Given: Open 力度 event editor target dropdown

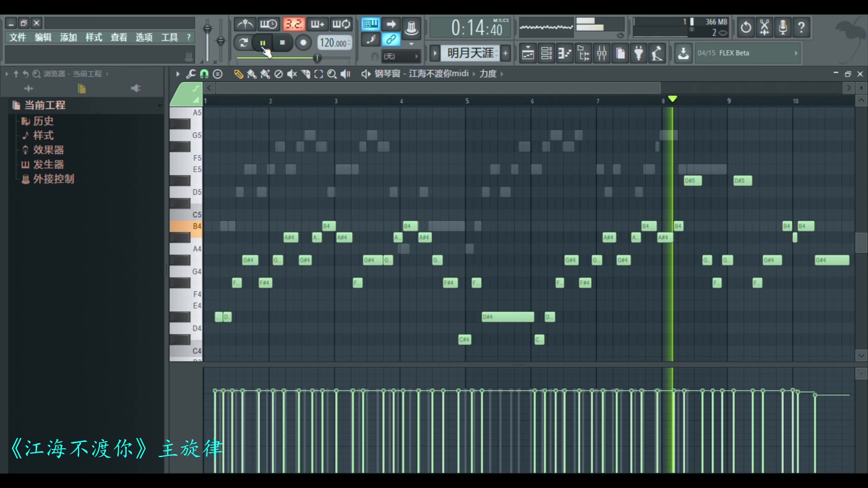Looking at the screenshot, I should pos(488,74).
